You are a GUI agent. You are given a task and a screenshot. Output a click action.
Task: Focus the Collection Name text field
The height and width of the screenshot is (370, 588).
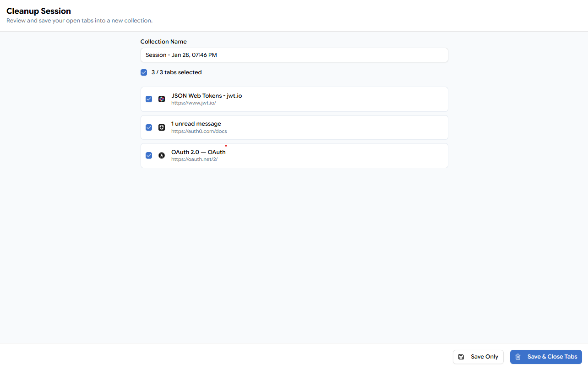click(x=294, y=55)
